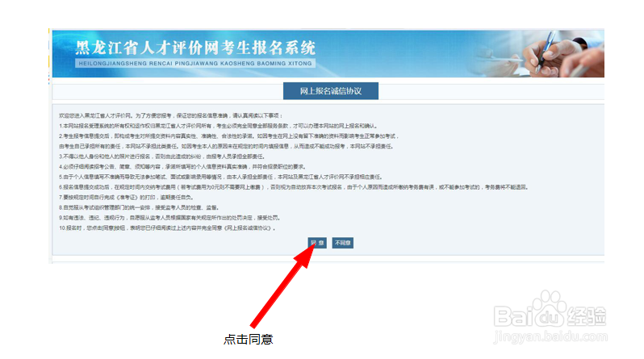Select clause 1 beginning 本网站报名受理系统
Image resolution: width=644 pixels, height=359 pixels.
(218, 126)
